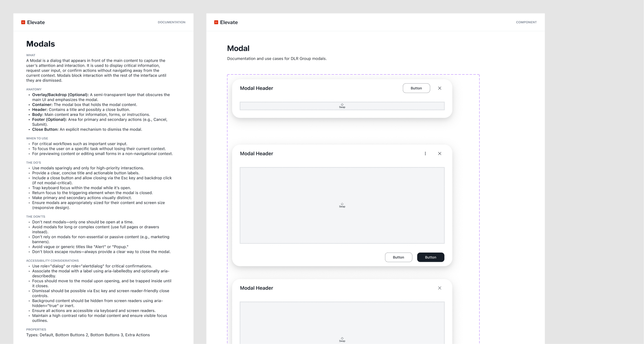Click "Background content should be hidden" bullet
644x344 pixels.
[x=97, y=303]
